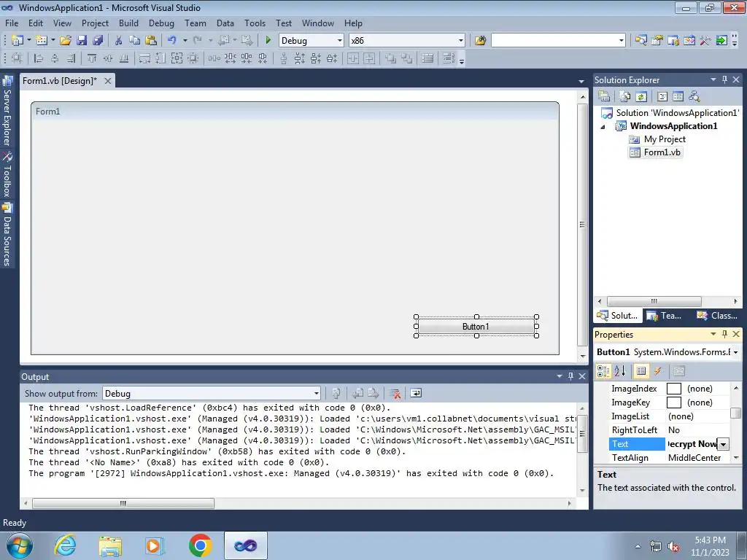Click the Find in Files icon
The image size is (747, 560).
tap(480, 41)
